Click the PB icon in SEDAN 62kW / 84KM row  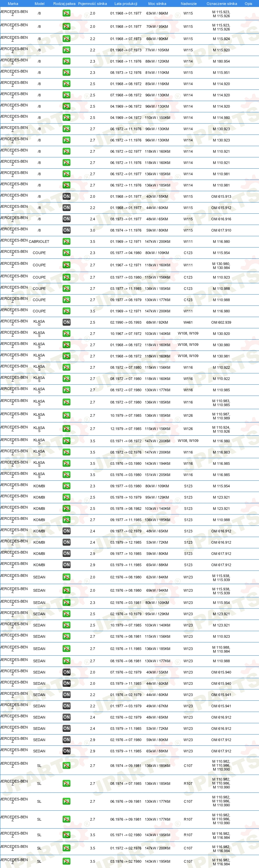[66, 577]
